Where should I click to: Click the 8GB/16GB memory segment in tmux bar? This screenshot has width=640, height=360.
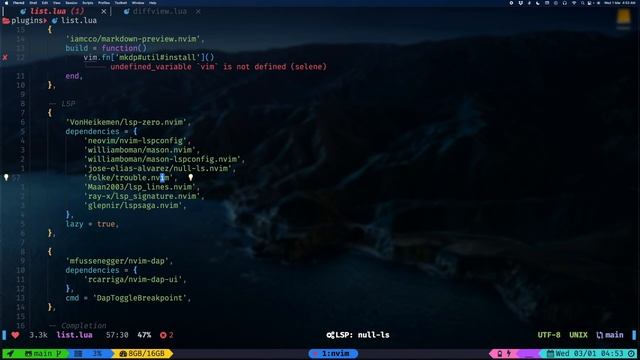(142, 353)
